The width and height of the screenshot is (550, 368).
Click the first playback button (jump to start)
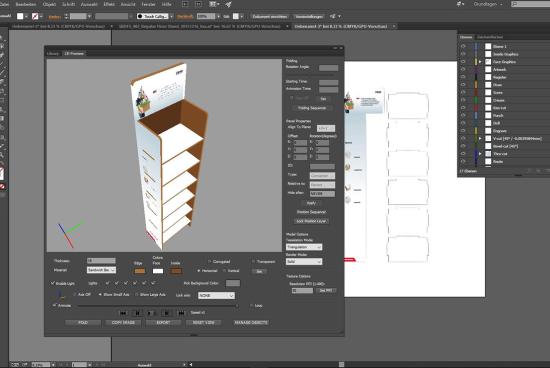[123, 313]
